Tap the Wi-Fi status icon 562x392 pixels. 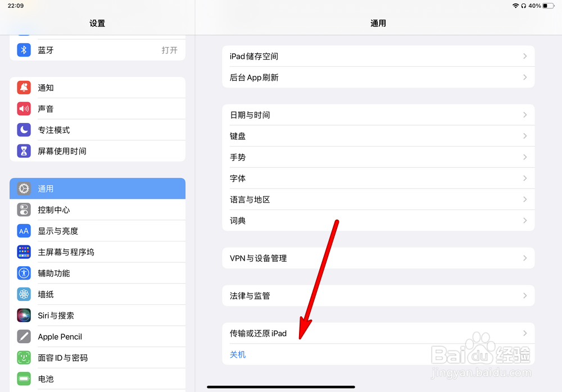click(515, 6)
